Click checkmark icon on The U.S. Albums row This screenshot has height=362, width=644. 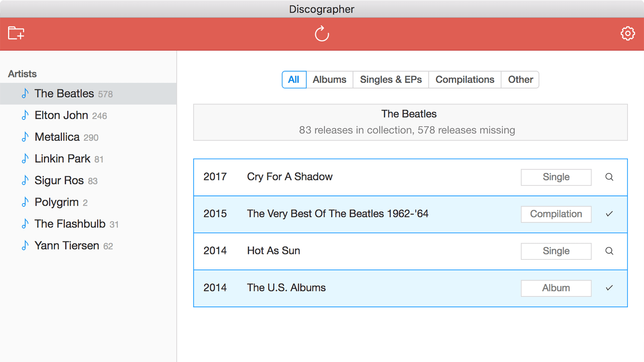pos(609,288)
